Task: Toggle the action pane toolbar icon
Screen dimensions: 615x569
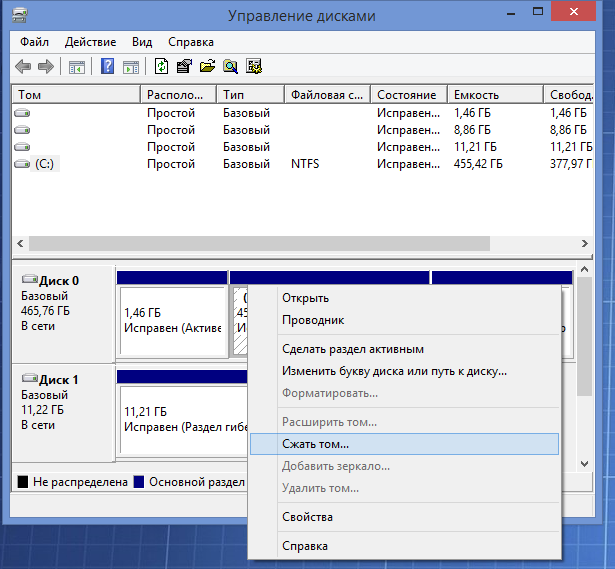Action: point(131,67)
